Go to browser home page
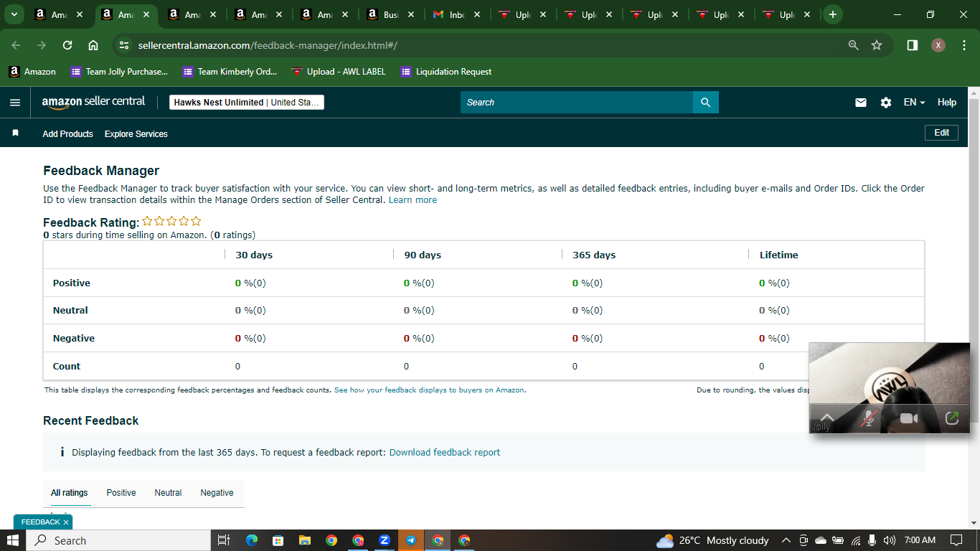This screenshot has height=551, width=980. tap(93, 45)
